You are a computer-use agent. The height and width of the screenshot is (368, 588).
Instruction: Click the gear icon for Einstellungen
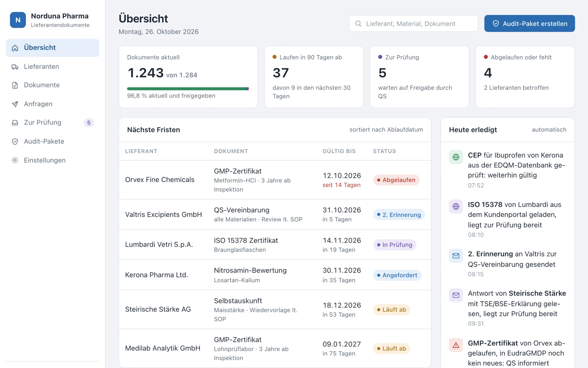[x=15, y=160]
